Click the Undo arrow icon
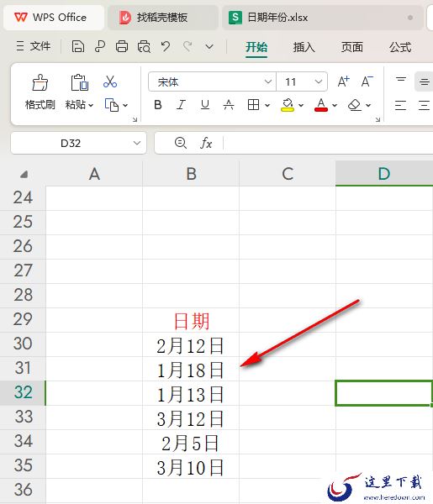Viewport: 433px width, 504px height. 166,46
